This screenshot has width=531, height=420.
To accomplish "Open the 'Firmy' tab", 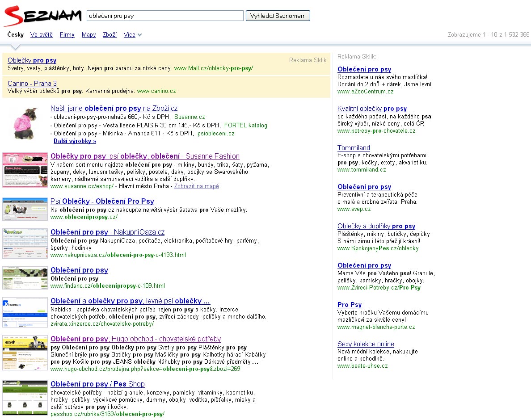I will point(67,34).
